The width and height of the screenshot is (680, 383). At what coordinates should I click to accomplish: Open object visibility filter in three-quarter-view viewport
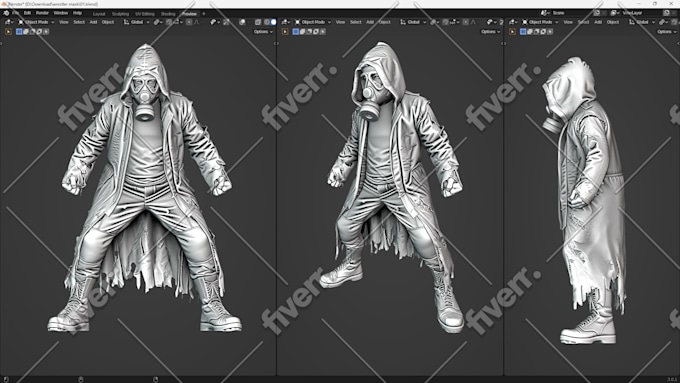click(492, 22)
